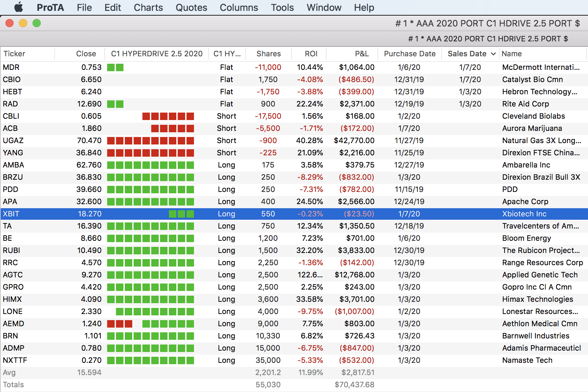Select the ACB ticker row
Image resolution: width=588 pixels, height=392 pixels.
[x=294, y=128]
